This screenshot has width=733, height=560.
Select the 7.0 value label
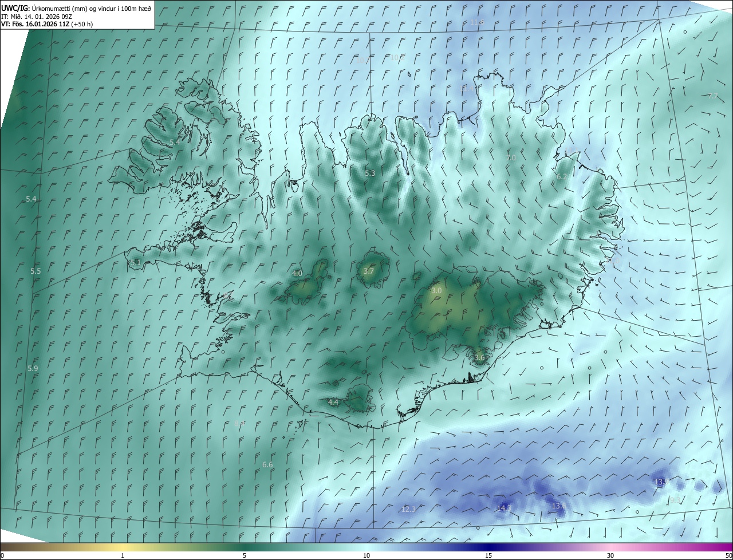(x=511, y=157)
